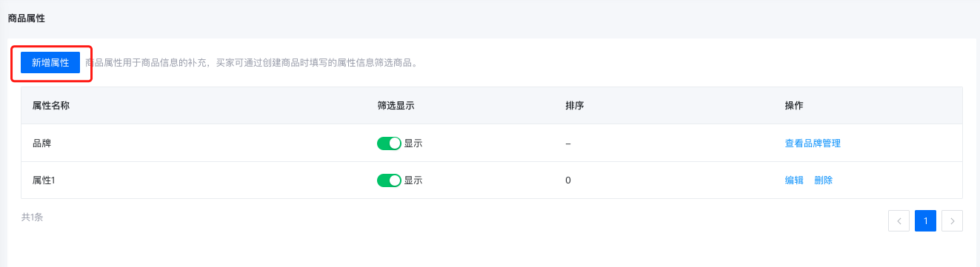
Task: Go to the previous page arrow
Action: click(x=899, y=220)
